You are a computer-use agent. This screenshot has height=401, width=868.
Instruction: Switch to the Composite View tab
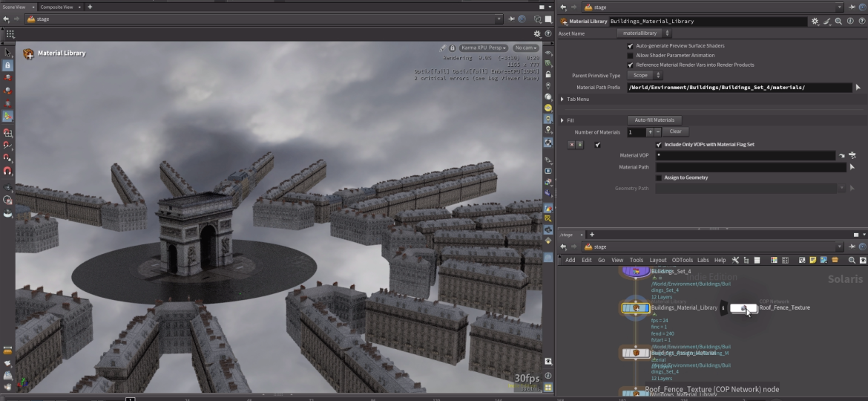(56, 7)
